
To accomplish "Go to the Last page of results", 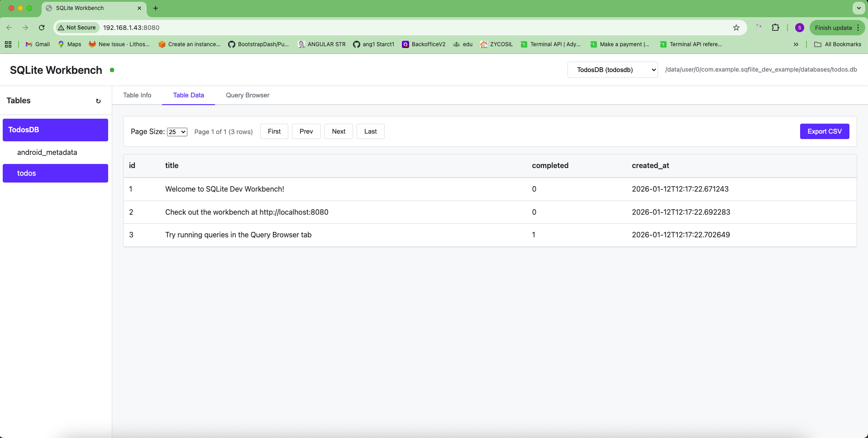I will pyautogui.click(x=370, y=131).
